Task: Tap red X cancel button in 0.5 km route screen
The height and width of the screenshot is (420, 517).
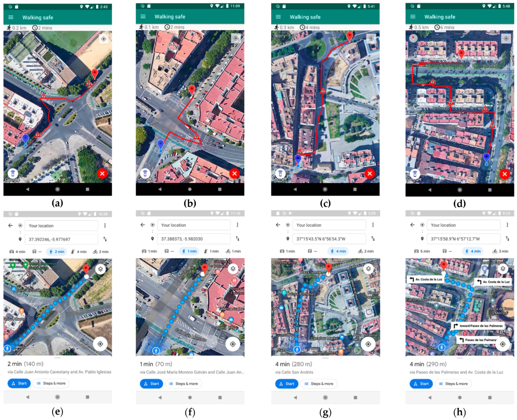Action: (x=505, y=174)
